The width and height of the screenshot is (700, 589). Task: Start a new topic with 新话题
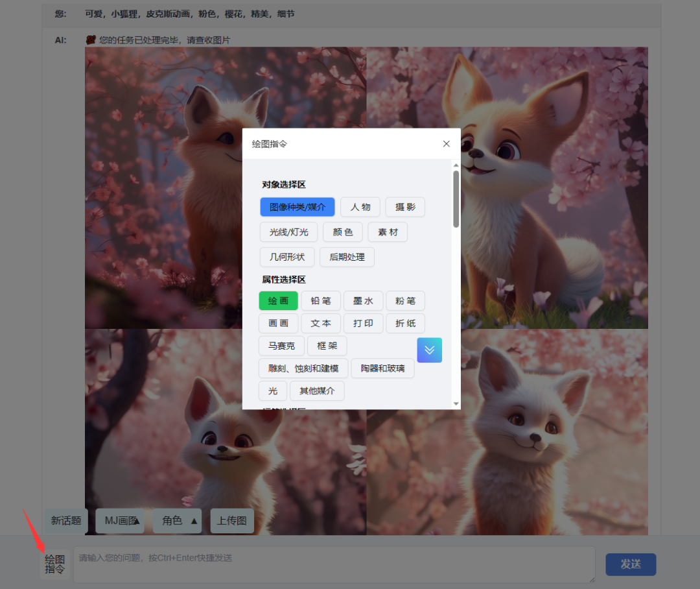(x=66, y=521)
